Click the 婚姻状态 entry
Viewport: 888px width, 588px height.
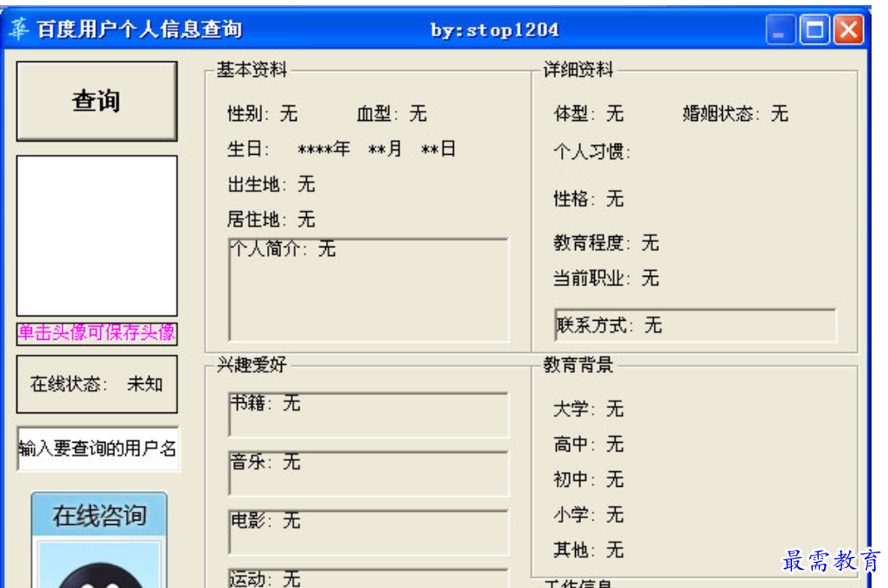click(x=736, y=113)
